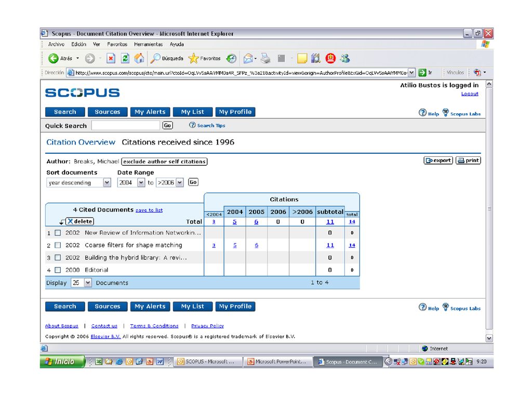
Task: Click the page scrollbar up arrow
Action: [x=489, y=84]
